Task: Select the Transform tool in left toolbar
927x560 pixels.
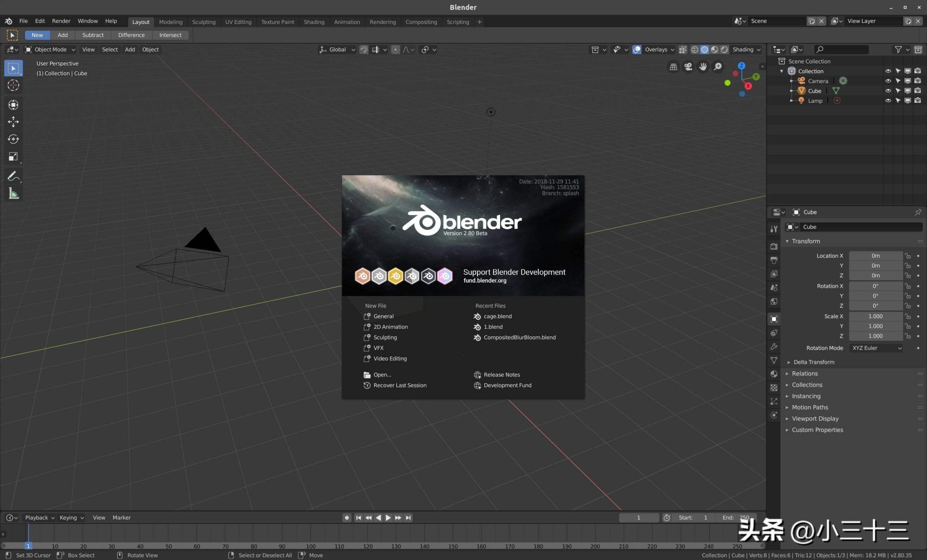Action: (13, 105)
